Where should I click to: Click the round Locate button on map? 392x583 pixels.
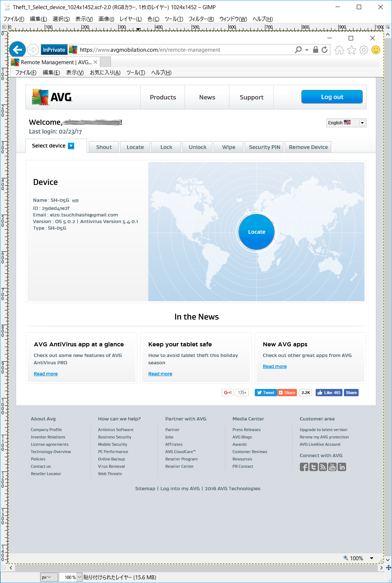coord(257,232)
